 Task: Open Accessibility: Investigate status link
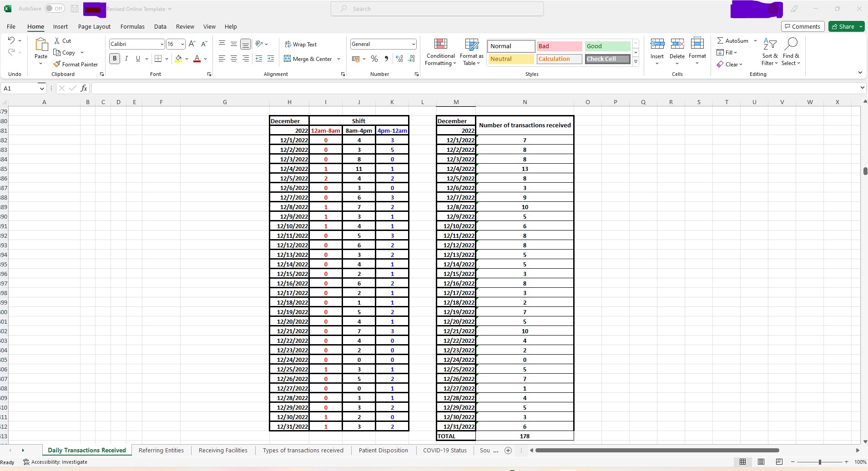[56, 462]
